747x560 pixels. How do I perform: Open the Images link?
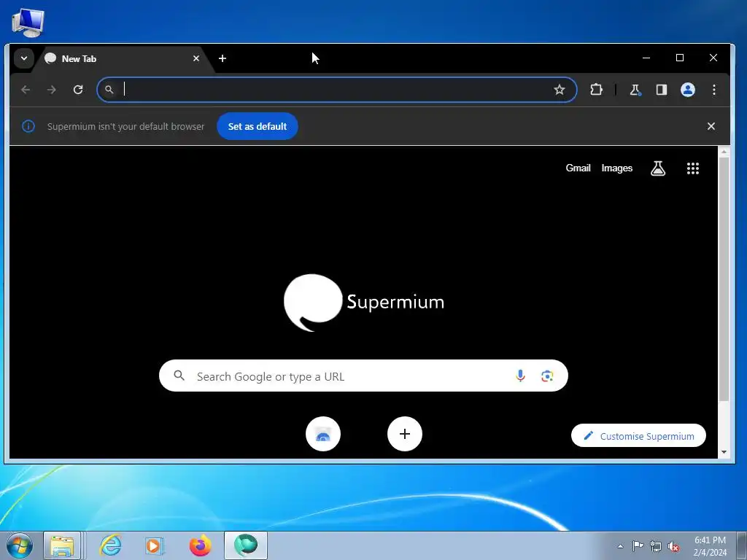click(x=617, y=168)
